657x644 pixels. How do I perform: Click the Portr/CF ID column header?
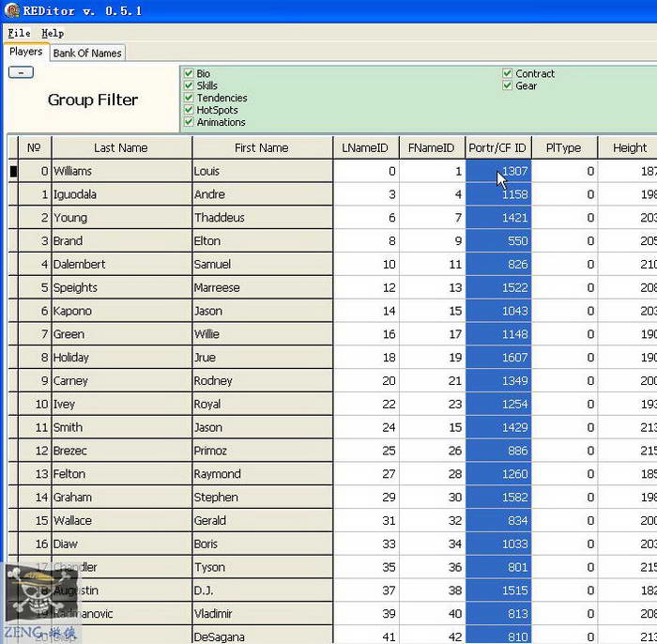point(497,147)
